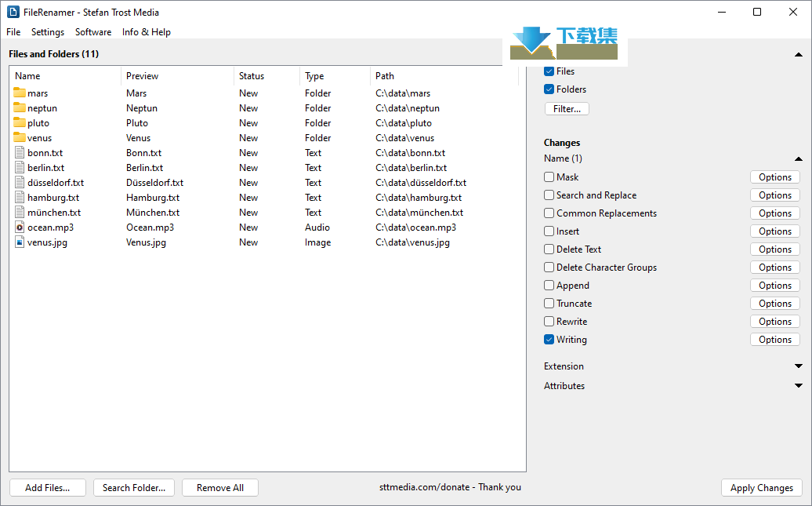Select the path C:\data\ocean.mp3
This screenshot has width=812, height=506.
point(416,227)
